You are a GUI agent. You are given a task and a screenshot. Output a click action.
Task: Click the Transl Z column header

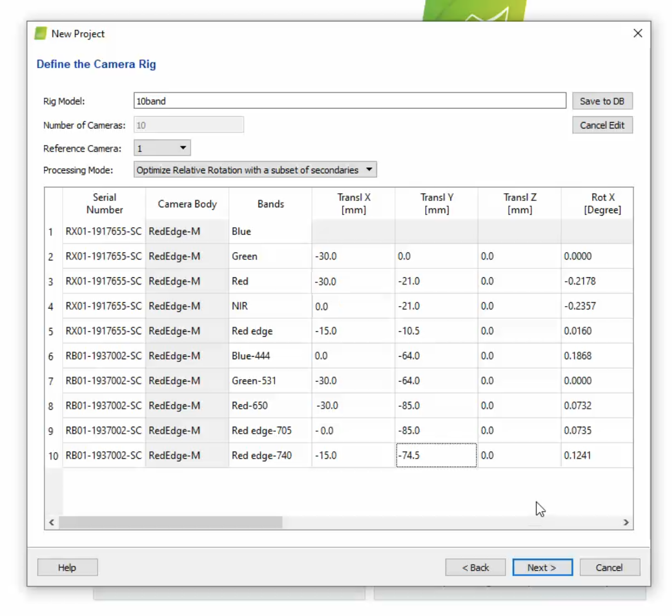[520, 203]
